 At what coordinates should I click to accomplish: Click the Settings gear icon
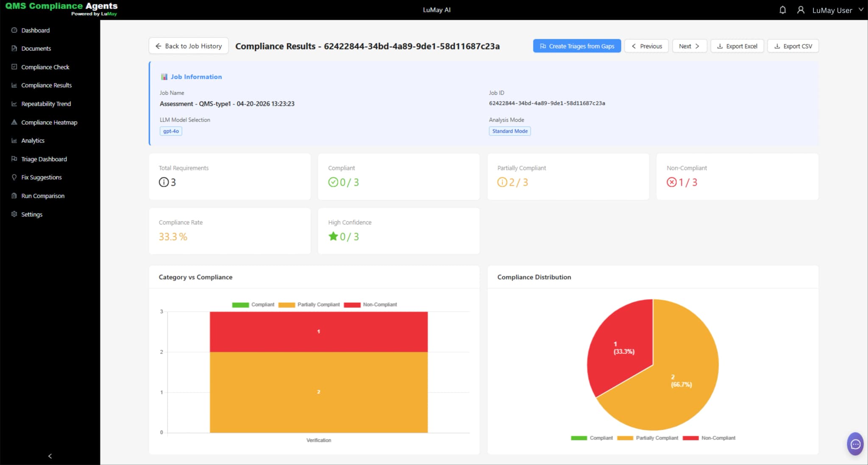coord(14,214)
